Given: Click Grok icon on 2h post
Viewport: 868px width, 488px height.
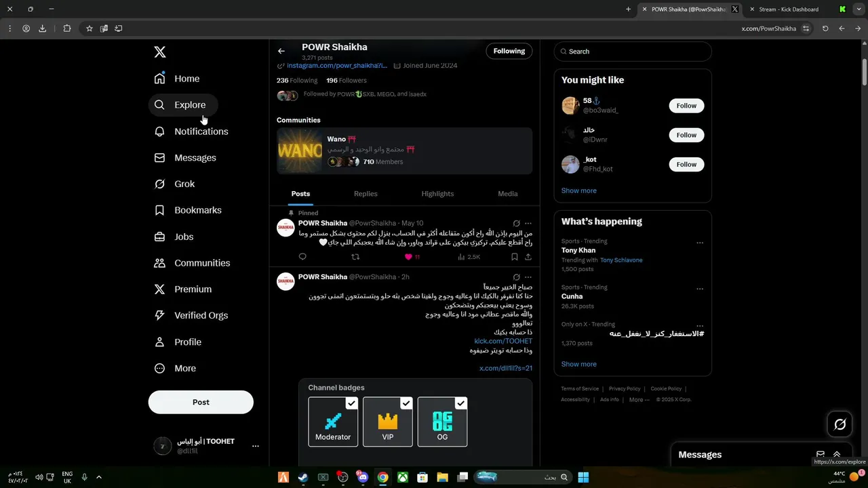Looking at the screenshot, I should tap(517, 277).
